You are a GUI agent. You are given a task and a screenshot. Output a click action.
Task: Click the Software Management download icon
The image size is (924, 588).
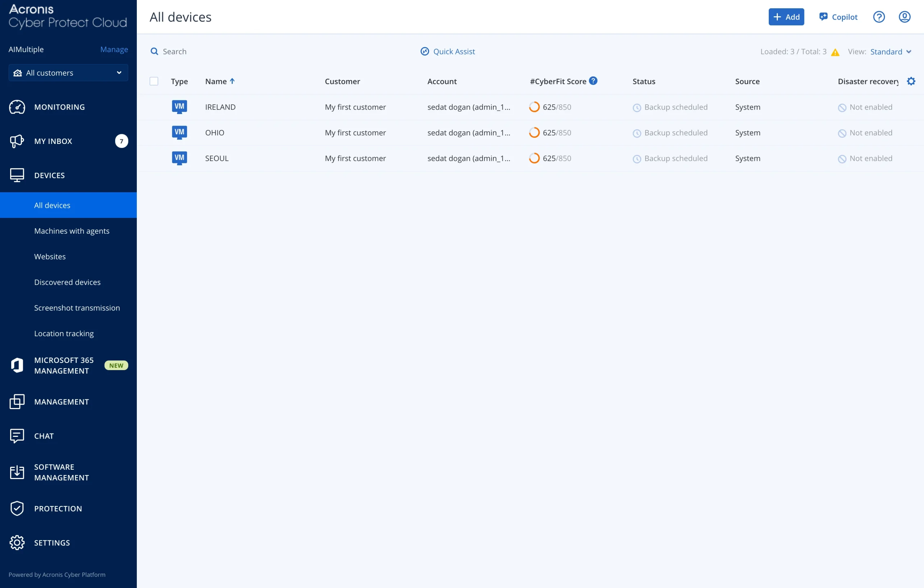point(17,472)
